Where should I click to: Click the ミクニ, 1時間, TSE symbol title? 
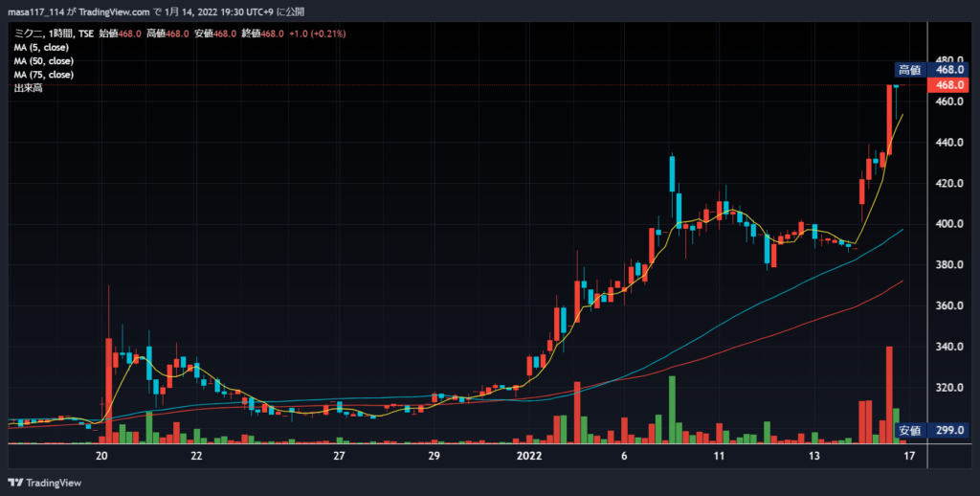point(54,34)
